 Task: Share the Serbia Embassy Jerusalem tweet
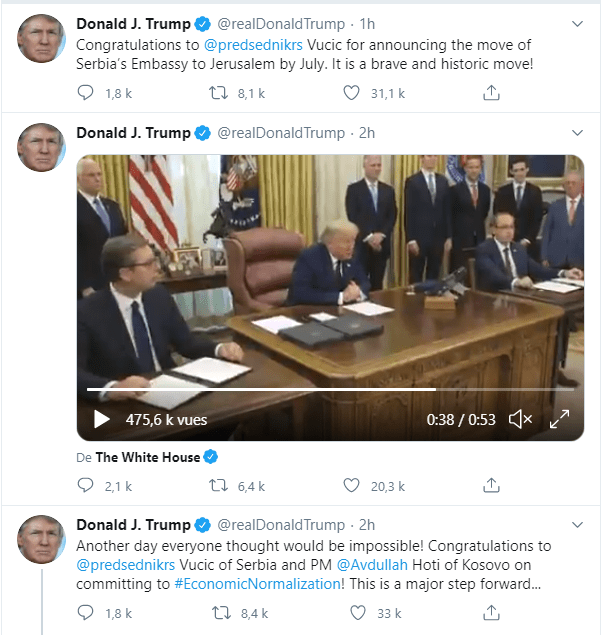click(x=491, y=93)
